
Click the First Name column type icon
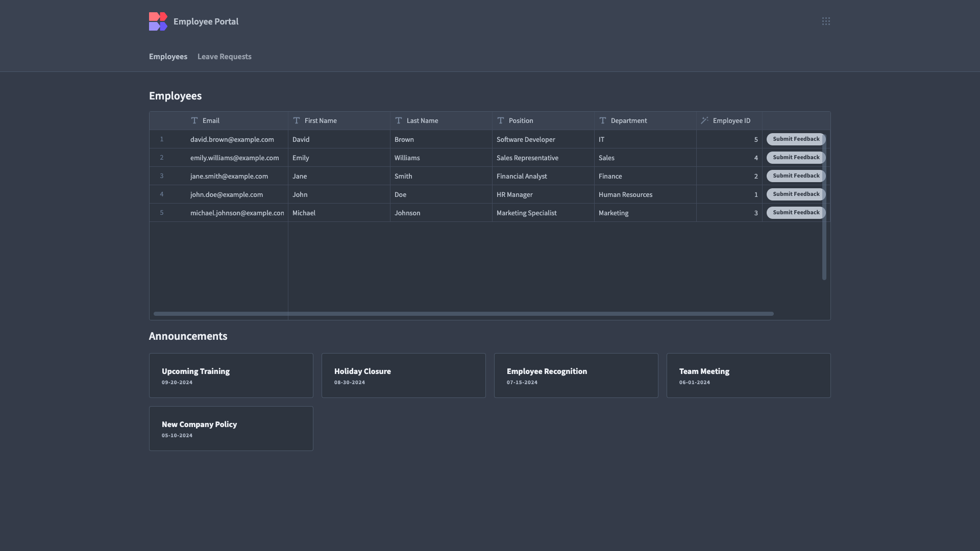point(297,121)
